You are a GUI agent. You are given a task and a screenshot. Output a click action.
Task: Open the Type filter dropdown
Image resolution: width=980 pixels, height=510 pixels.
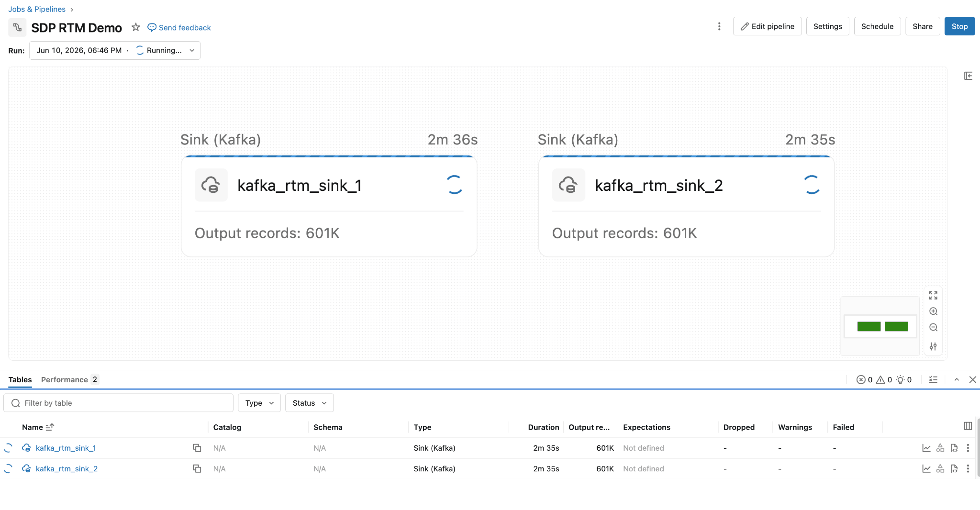click(259, 403)
